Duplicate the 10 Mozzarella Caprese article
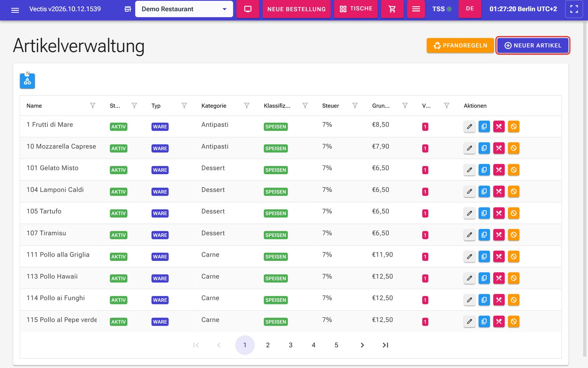588x368 pixels. [484, 148]
